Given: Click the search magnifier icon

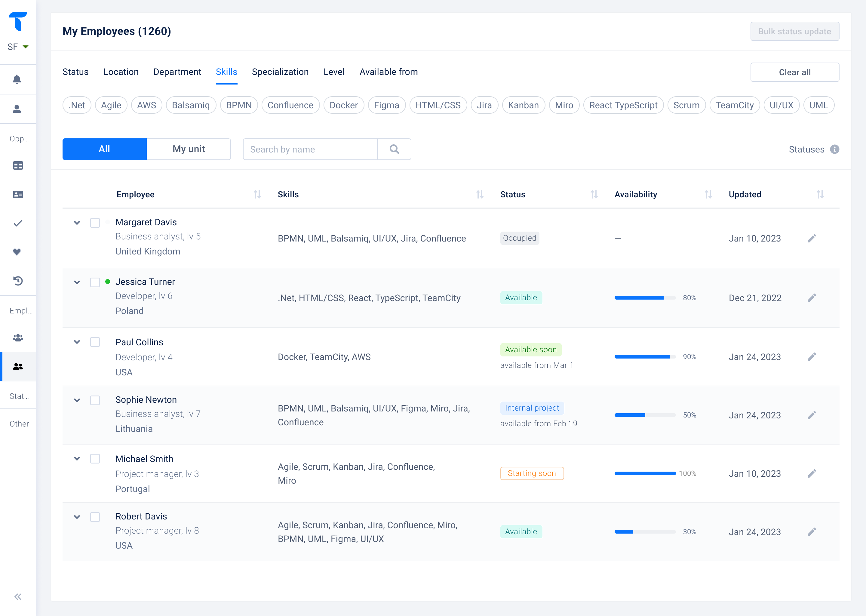Looking at the screenshot, I should (x=394, y=149).
